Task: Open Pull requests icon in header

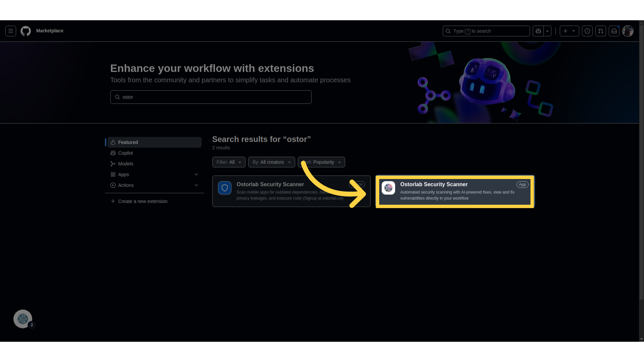Action: pos(600,31)
